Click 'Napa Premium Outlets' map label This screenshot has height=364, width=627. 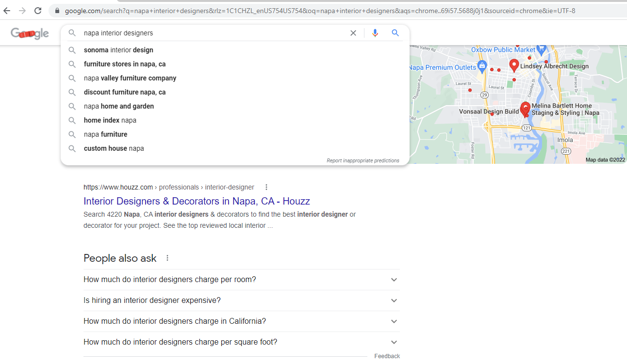coord(443,67)
